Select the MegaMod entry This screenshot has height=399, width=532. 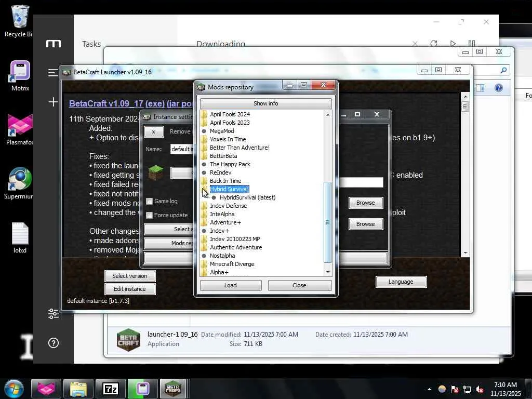pos(222,131)
